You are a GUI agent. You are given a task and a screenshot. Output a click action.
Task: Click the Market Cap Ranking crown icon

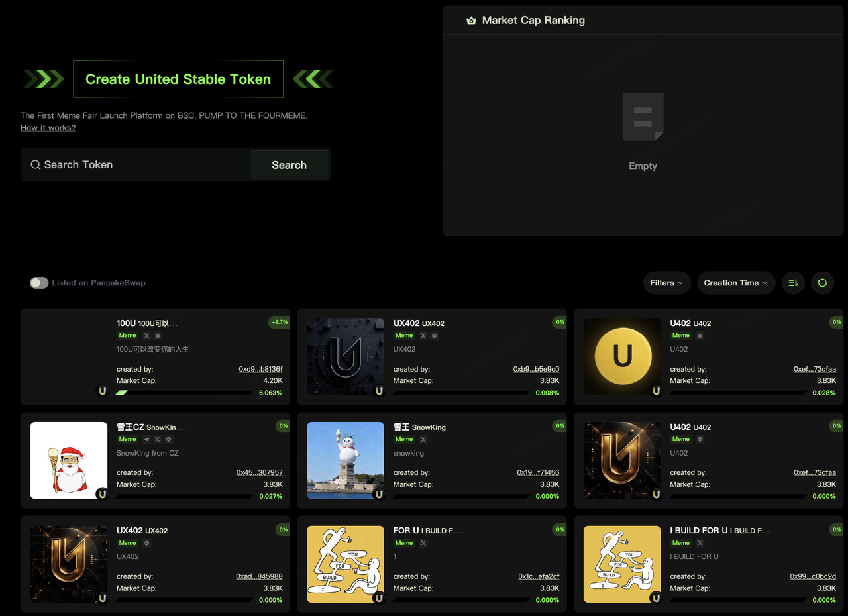click(x=471, y=21)
